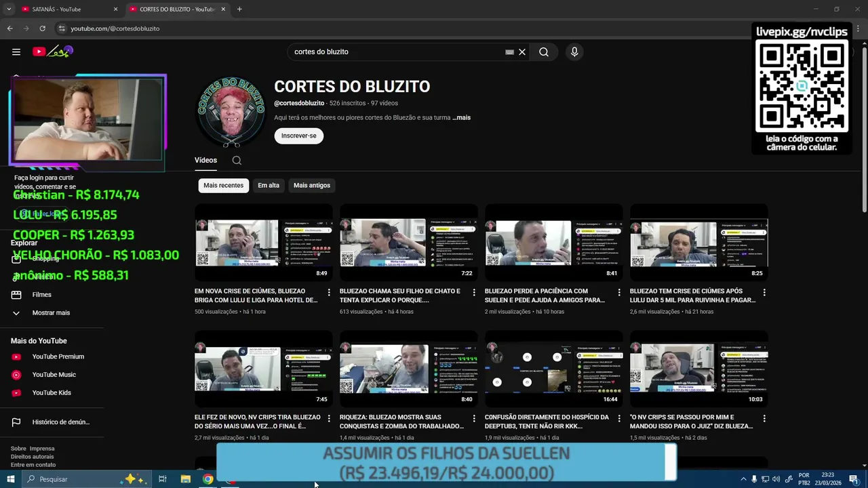The height and width of the screenshot is (488, 868).
Task: Open Chrome from the taskbar
Action: [x=208, y=479]
